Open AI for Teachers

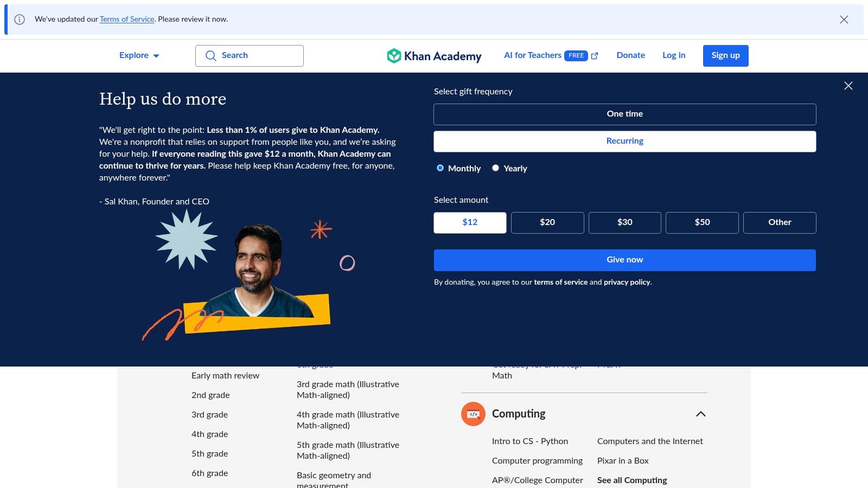[x=533, y=55]
